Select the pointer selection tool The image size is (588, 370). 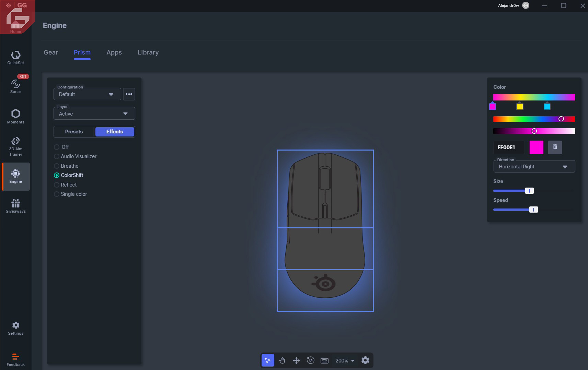268,360
